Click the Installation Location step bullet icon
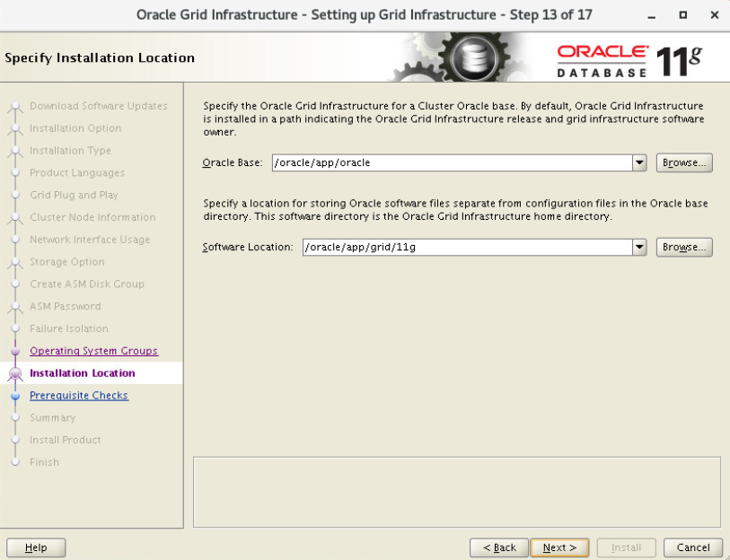The width and height of the screenshot is (730, 560). pyautogui.click(x=15, y=373)
